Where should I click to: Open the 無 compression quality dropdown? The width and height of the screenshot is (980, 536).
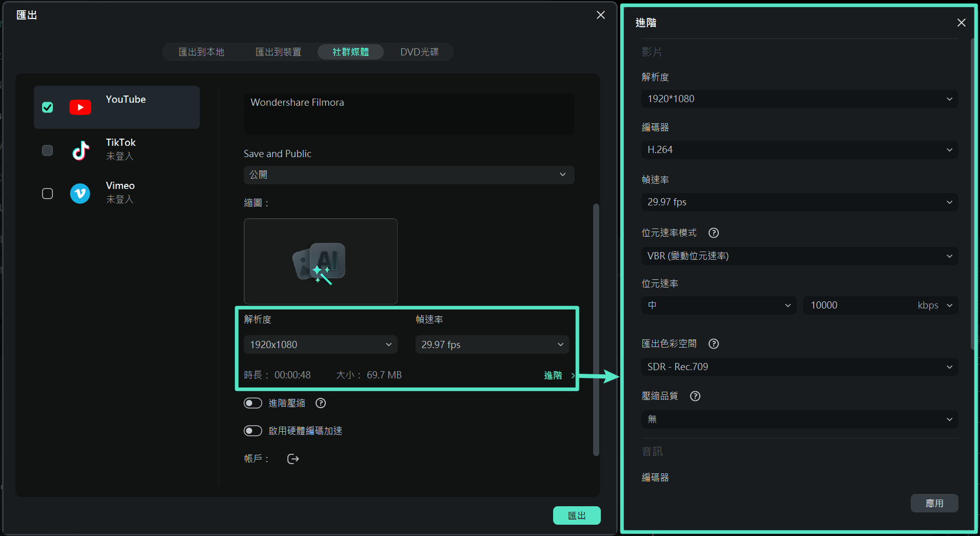click(799, 419)
